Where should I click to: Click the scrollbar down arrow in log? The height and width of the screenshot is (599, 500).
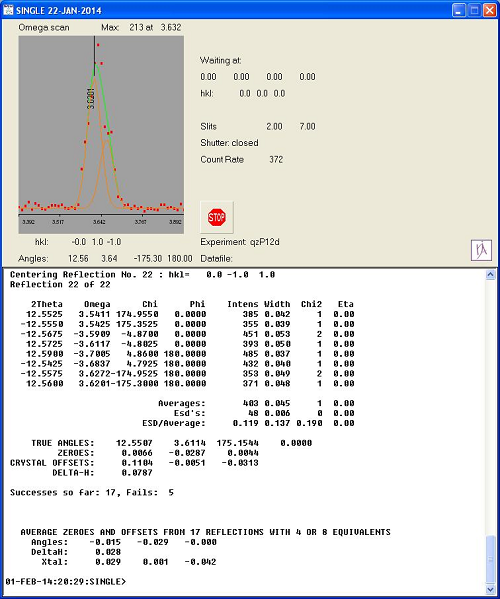pyautogui.click(x=490, y=589)
